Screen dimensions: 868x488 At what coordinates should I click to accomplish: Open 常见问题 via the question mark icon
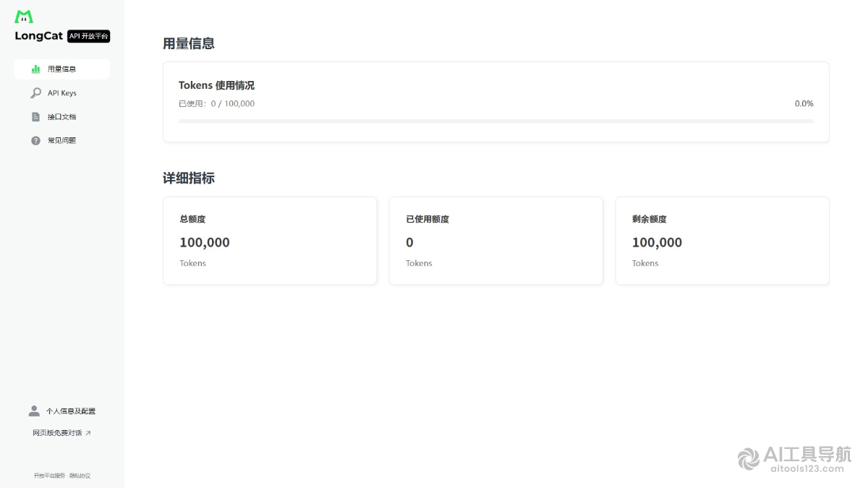pos(35,141)
